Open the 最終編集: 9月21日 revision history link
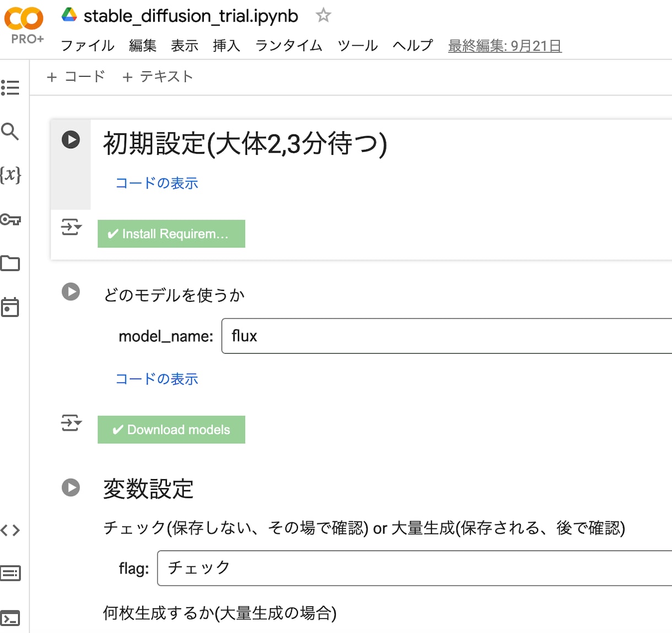The width and height of the screenshot is (672, 633). click(505, 46)
